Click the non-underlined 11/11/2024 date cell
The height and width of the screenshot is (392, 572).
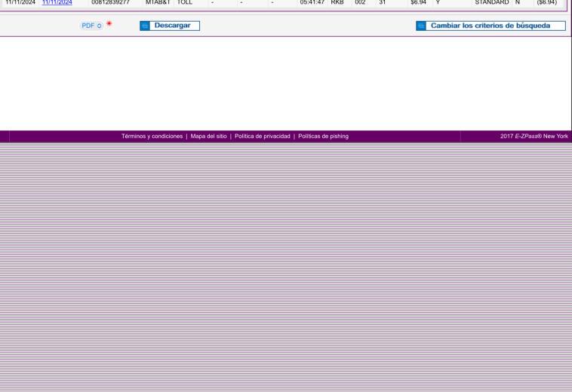pos(20,3)
